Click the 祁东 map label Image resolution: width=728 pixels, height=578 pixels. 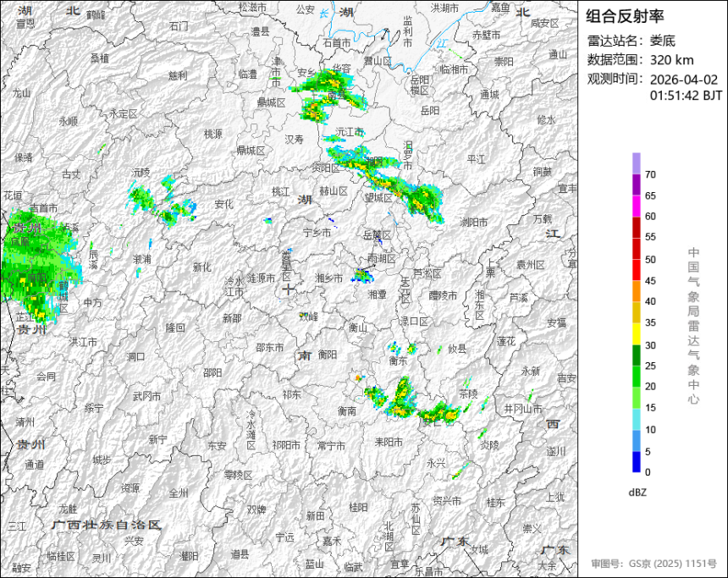[292, 394]
